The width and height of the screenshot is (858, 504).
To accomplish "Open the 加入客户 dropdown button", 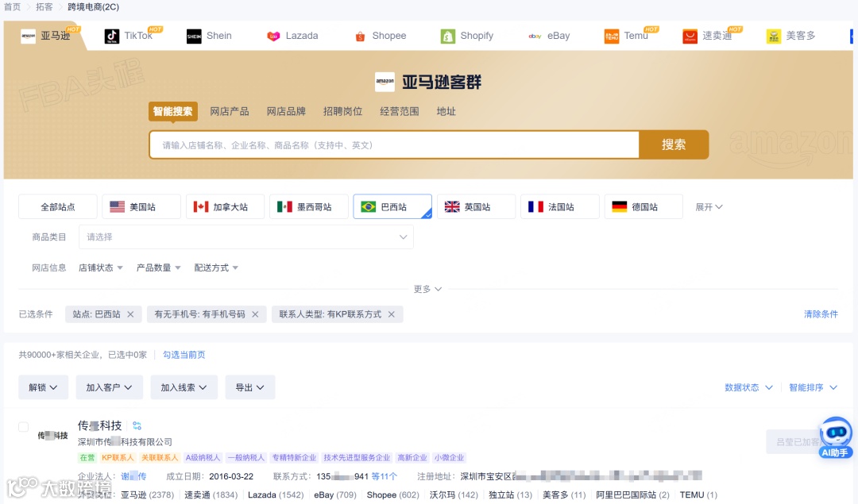I will point(110,387).
